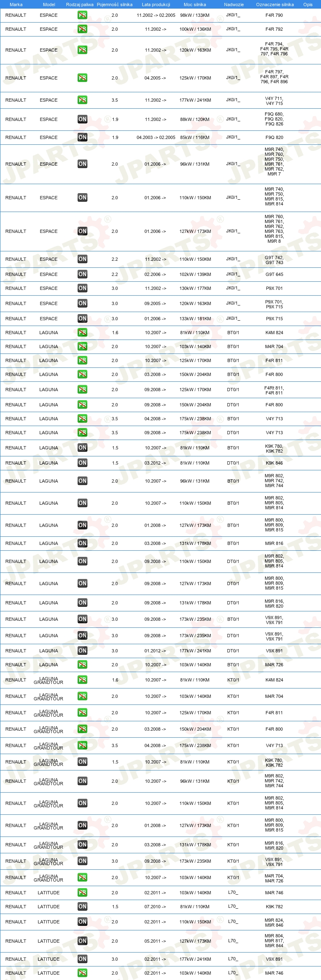The image size is (321, 980).
Task: Select ON icon for Laguna Grandtour 3.0 V9X row
Action: (x=83, y=861)
